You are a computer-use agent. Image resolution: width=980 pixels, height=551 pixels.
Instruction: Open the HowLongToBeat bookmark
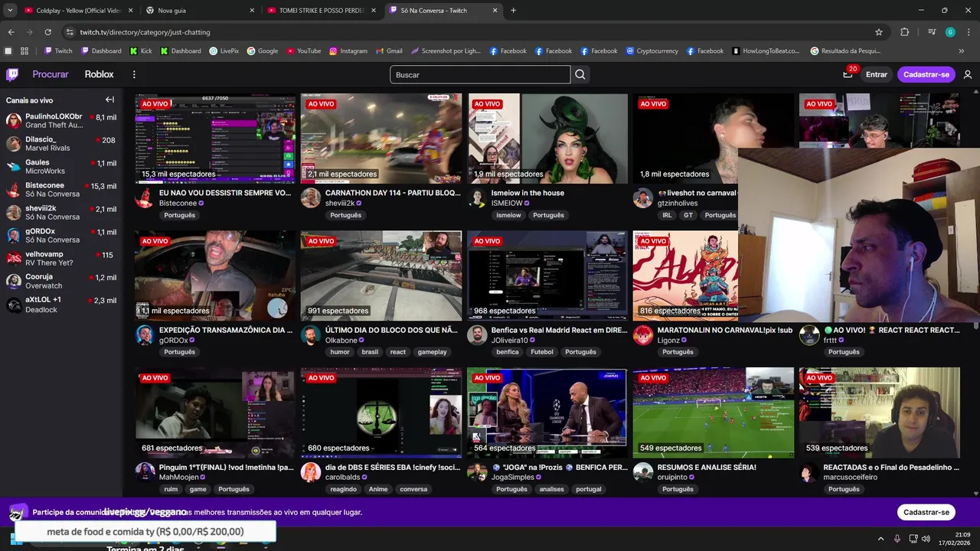[x=766, y=51]
